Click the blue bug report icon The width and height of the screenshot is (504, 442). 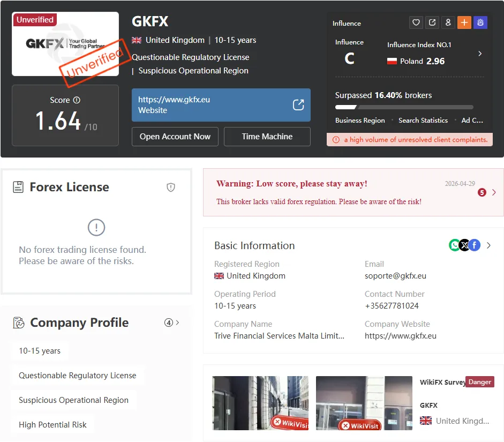click(x=480, y=23)
